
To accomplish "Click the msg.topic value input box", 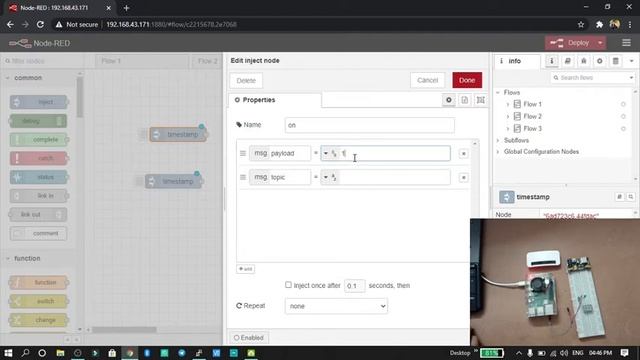I will pyautogui.click(x=394, y=177).
